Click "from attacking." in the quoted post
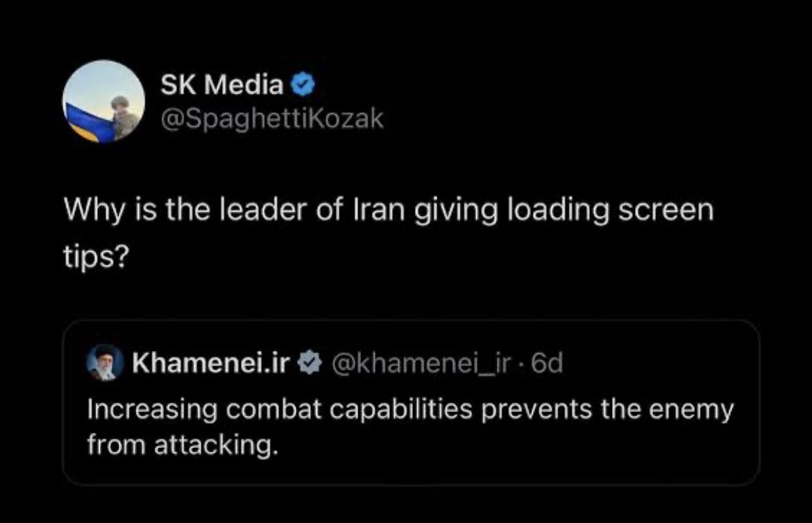This screenshot has height=523, width=812. pos(178,445)
